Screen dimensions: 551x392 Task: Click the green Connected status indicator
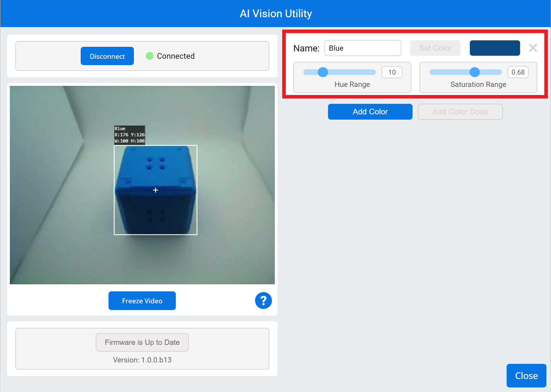[150, 56]
